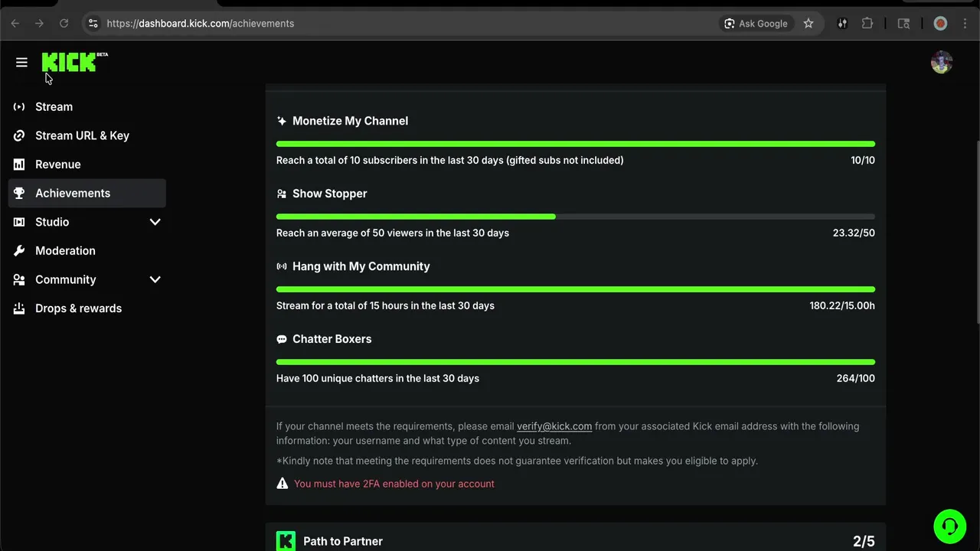Open the Revenue section
The height and width of the screenshot is (551, 980).
(57, 165)
